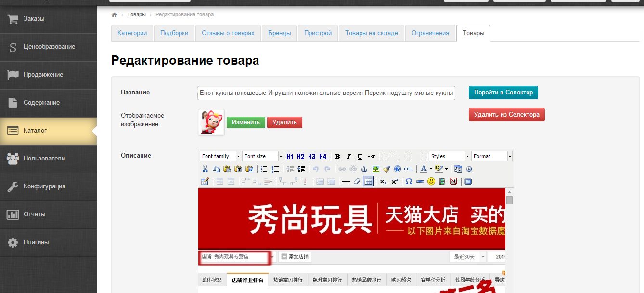This screenshot has width=644, height=293.
Task: Go to home via breadcrumb house icon
Action: click(114, 15)
